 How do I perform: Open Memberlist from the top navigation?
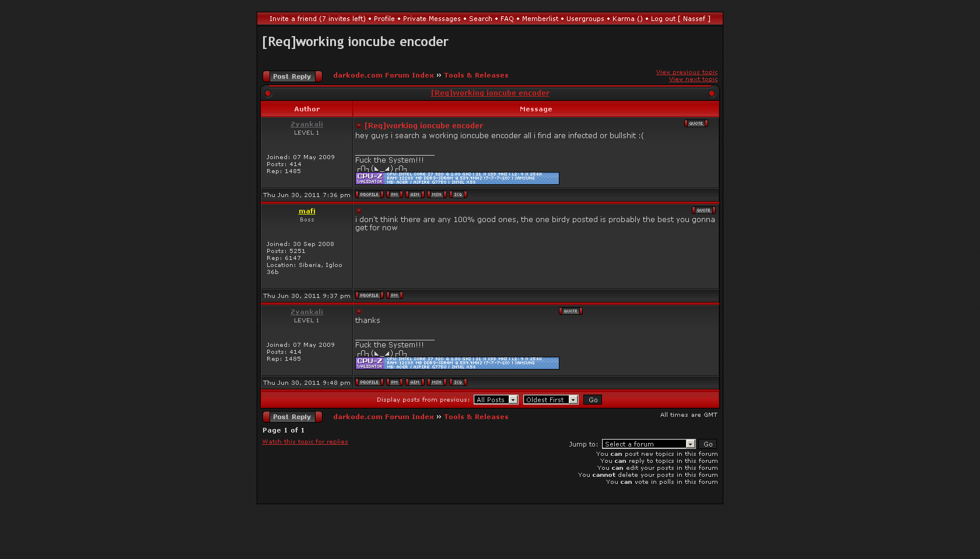(x=540, y=19)
